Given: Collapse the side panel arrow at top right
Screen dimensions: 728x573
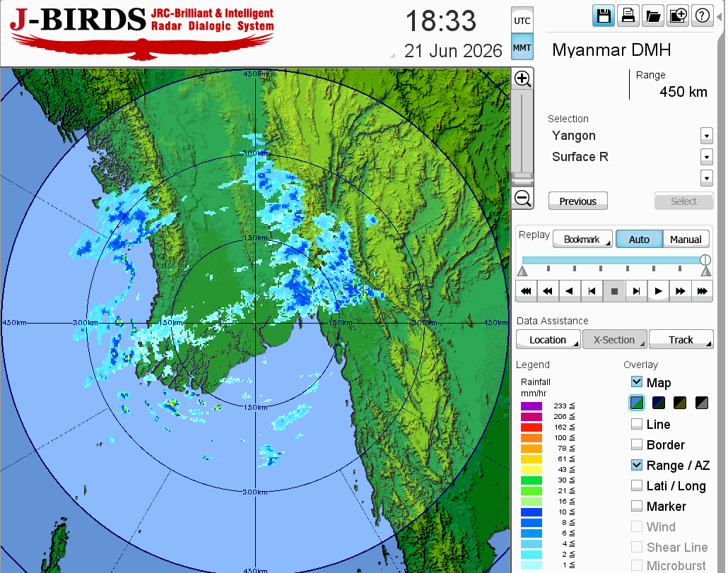Looking at the screenshot, I should click(x=720, y=17).
